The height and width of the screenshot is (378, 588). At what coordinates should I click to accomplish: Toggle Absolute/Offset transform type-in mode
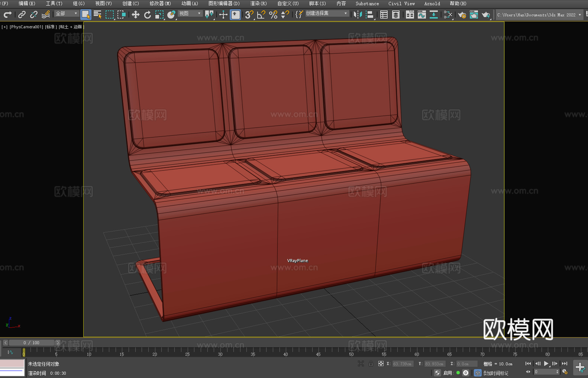pos(381,364)
